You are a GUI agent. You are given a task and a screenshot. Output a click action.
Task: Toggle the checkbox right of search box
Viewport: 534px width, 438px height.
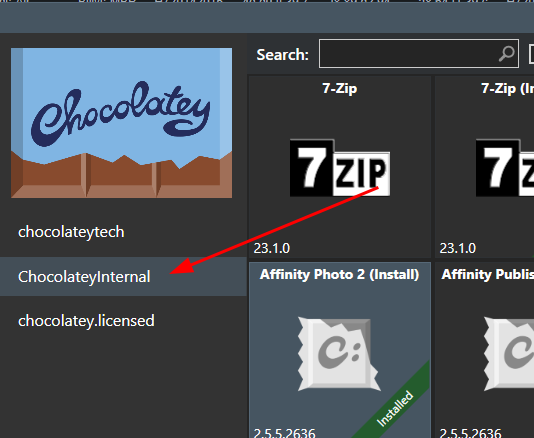pyautogui.click(x=531, y=54)
